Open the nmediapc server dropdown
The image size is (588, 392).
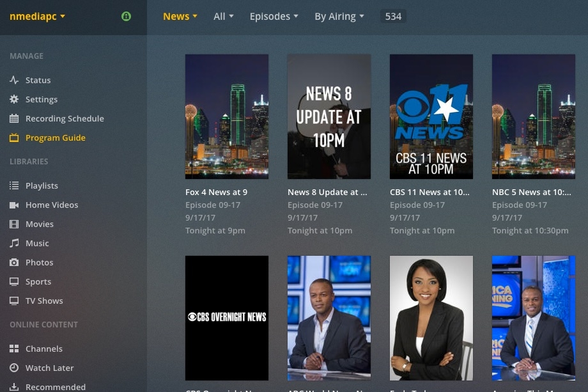pyautogui.click(x=37, y=16)
